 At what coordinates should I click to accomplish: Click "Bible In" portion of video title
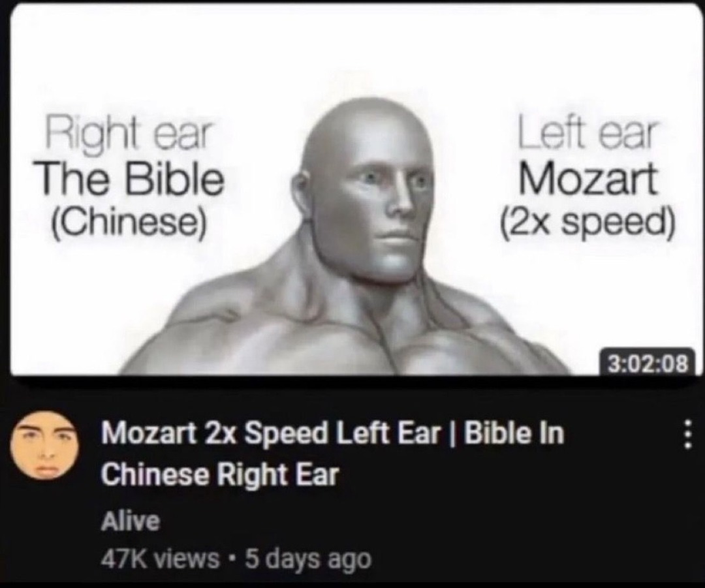click(x=514, y=434)
